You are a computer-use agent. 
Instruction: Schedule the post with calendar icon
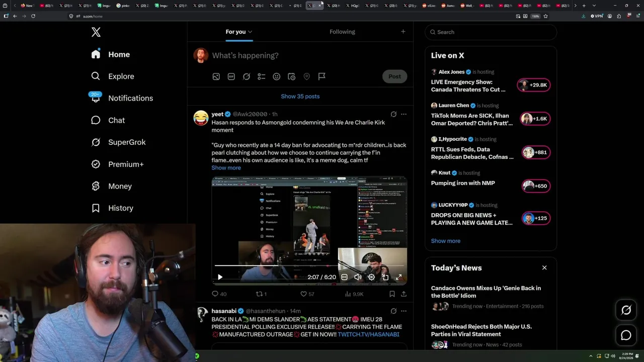coord(291,76)
